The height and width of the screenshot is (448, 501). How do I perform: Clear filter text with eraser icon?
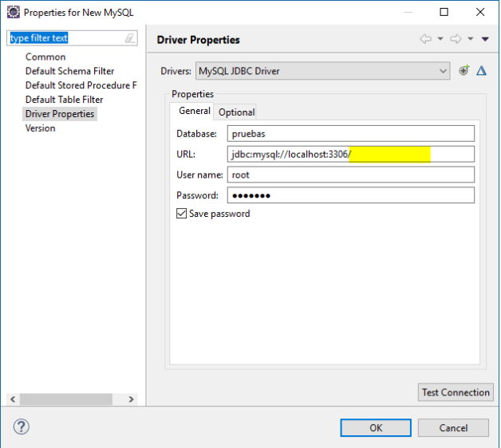[x=130, y=38]
